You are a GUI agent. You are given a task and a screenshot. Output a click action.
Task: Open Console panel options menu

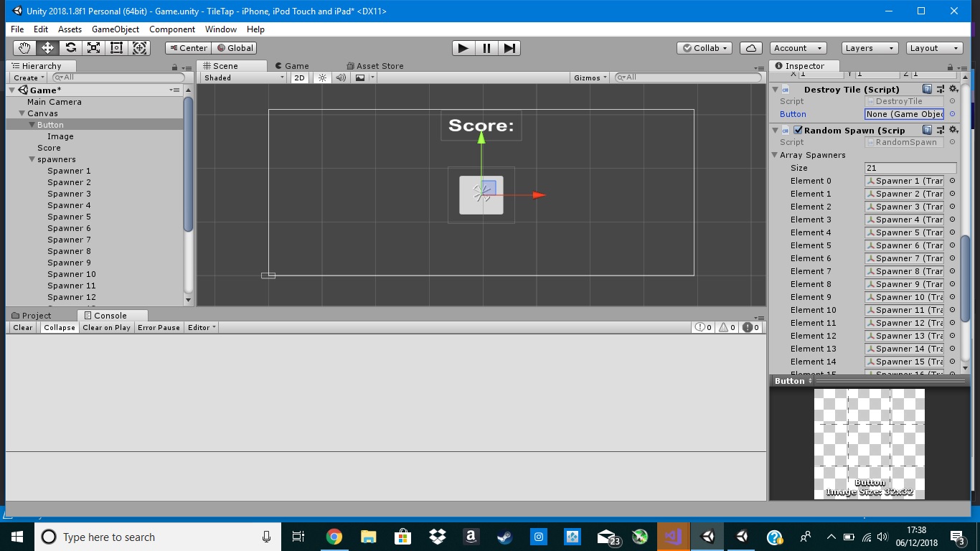click(x=759, y=316)
